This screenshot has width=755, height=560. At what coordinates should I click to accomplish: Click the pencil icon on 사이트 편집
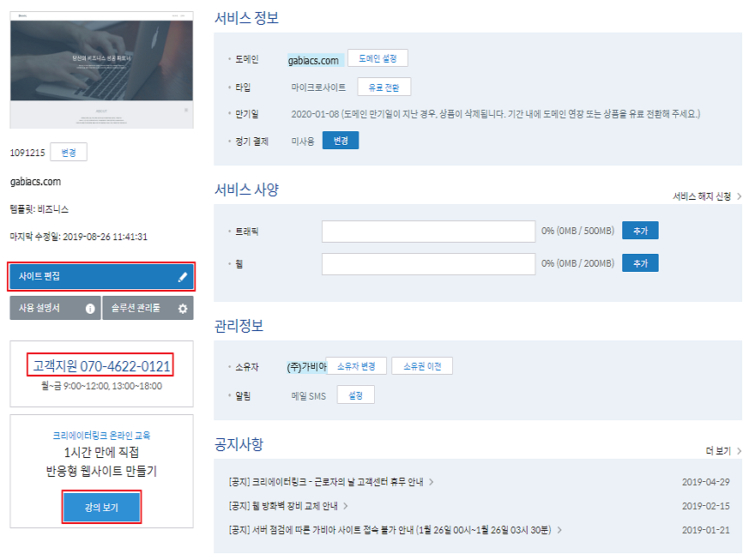point(183,277)
